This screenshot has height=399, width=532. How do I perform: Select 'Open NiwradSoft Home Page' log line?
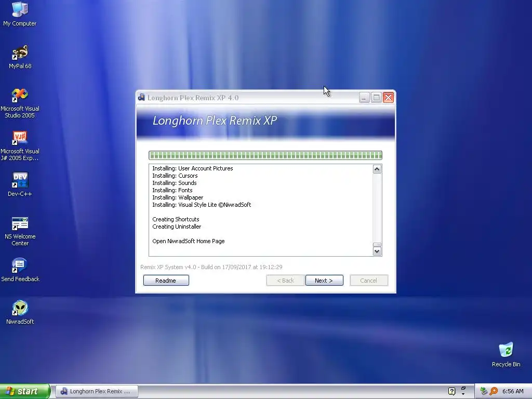[x=188, y=241]
